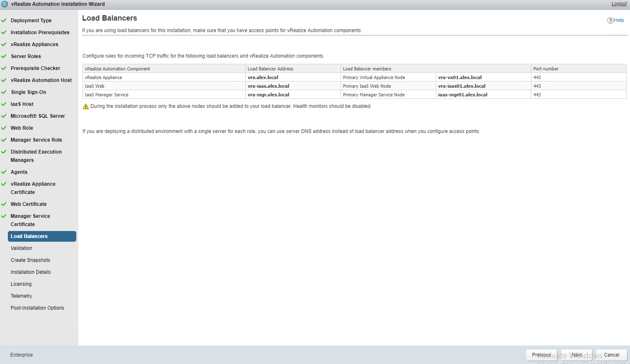Open the Installation Details step
The image size is (630, 364).
(31, 272)
